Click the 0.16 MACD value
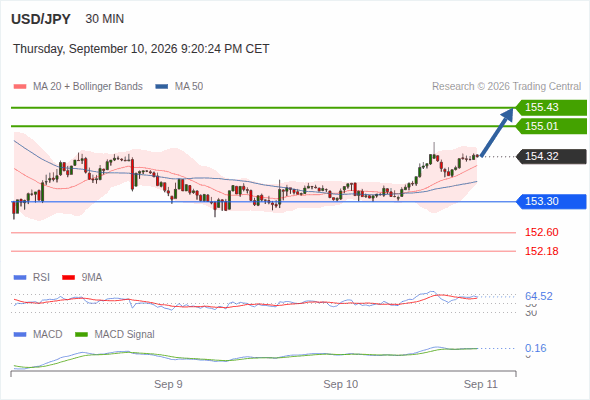This screenshot has height=400, width=590. click(x=536, y=348)
